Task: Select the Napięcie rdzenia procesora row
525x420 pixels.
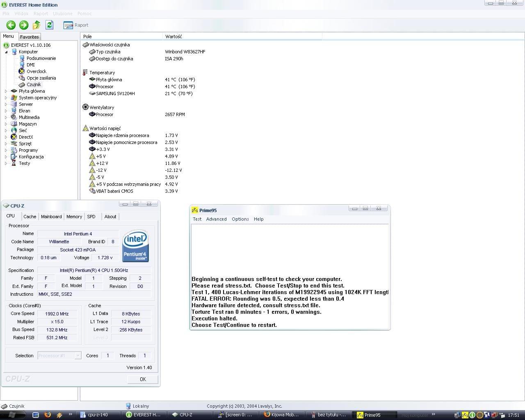Action: (133, 135)
